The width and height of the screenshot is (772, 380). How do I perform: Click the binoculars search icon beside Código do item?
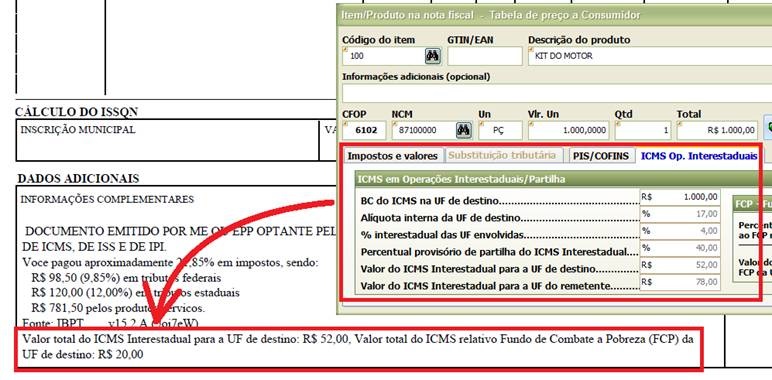point(433,56)
